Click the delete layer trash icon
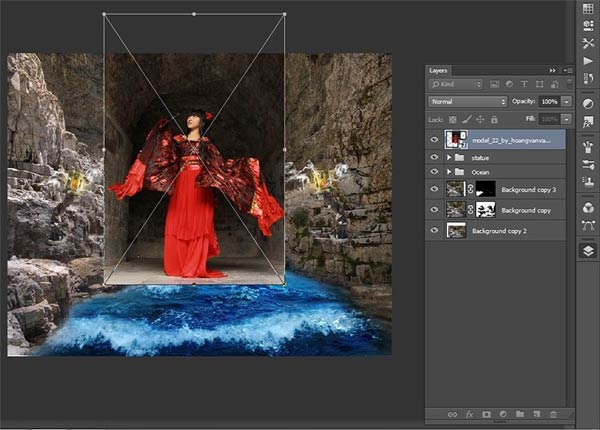The width and height of the screenshot is (600, 430). pyautogui.click(x=554, y=414)
